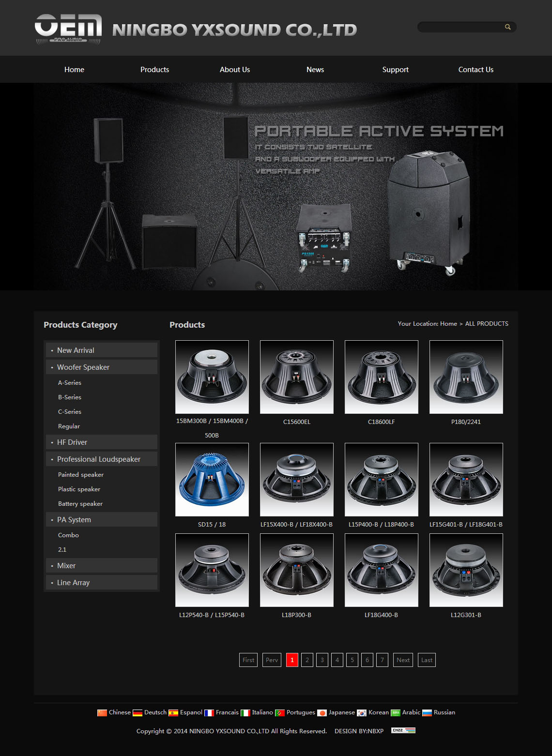This screenshot has height=756, width=552.
Task: Open the Woofer Speaker category
Action: pyautogui.click(x=102, y=367)
